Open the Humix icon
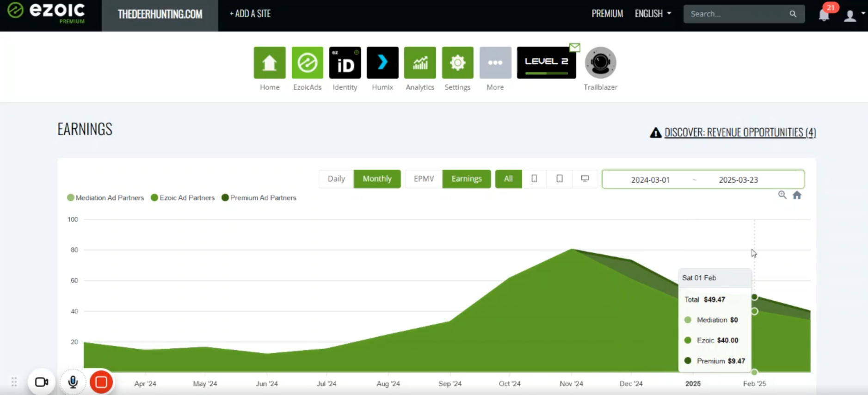The height and width of the screenshot is (395, 868). pos(382,62)
